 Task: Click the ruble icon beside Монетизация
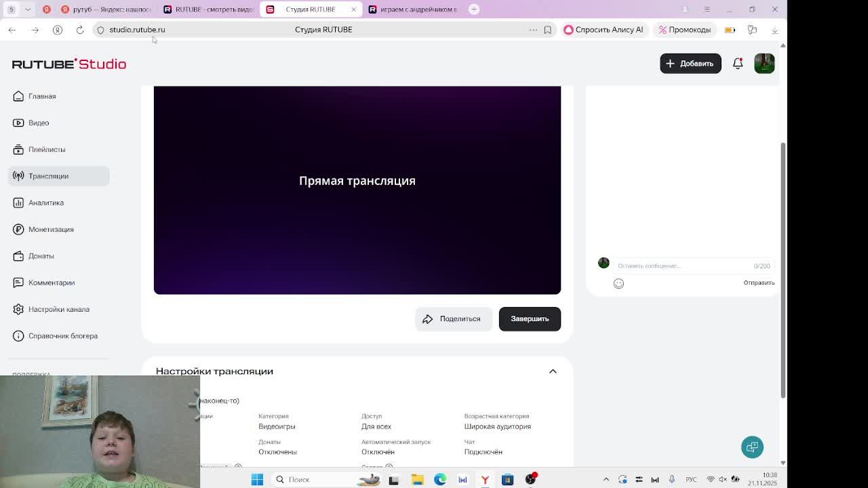[x=18, y=229]
